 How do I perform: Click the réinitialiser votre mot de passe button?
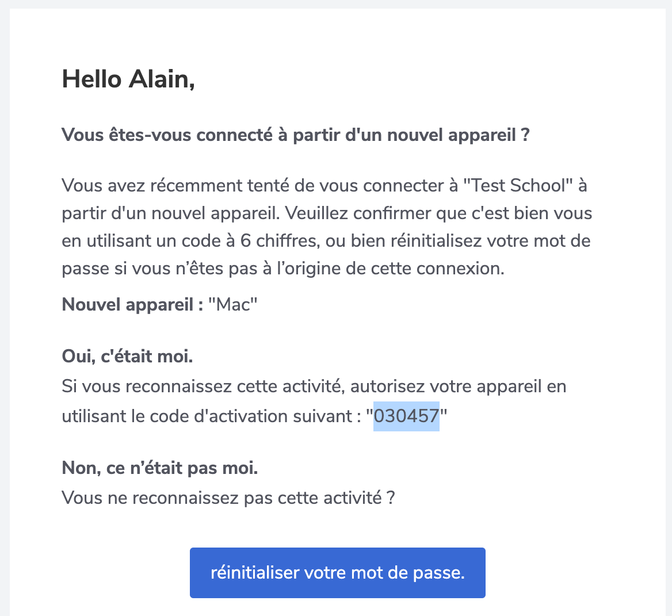click(x=337, y=572)
